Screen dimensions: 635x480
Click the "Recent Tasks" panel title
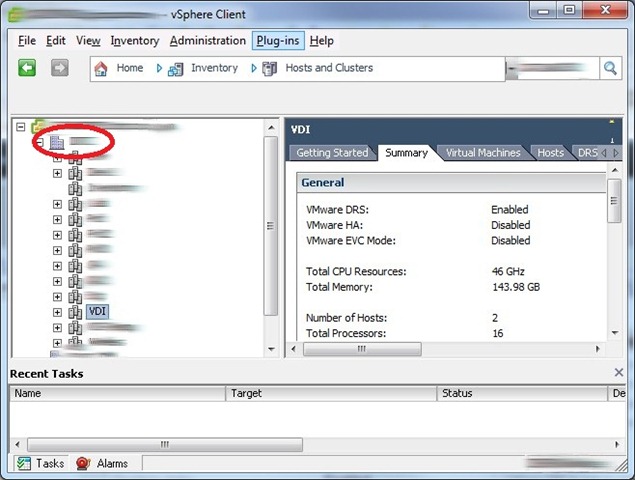47,373
